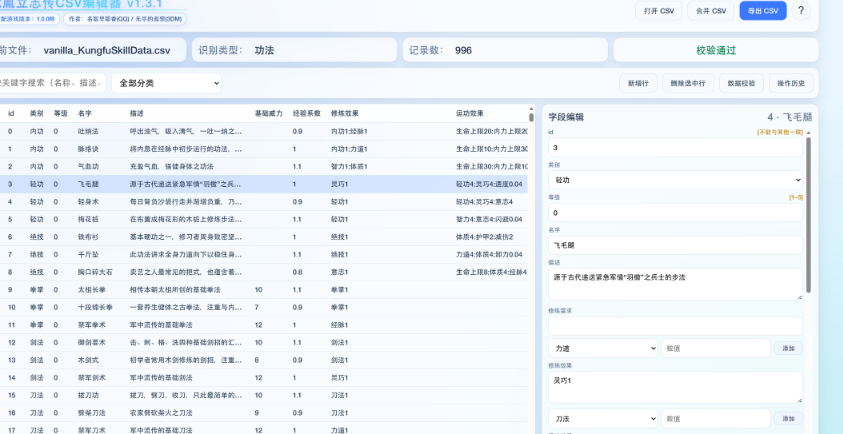Run 数据校验 data validation
Screen dimensions: 843x434
click(x=741, y=83)
